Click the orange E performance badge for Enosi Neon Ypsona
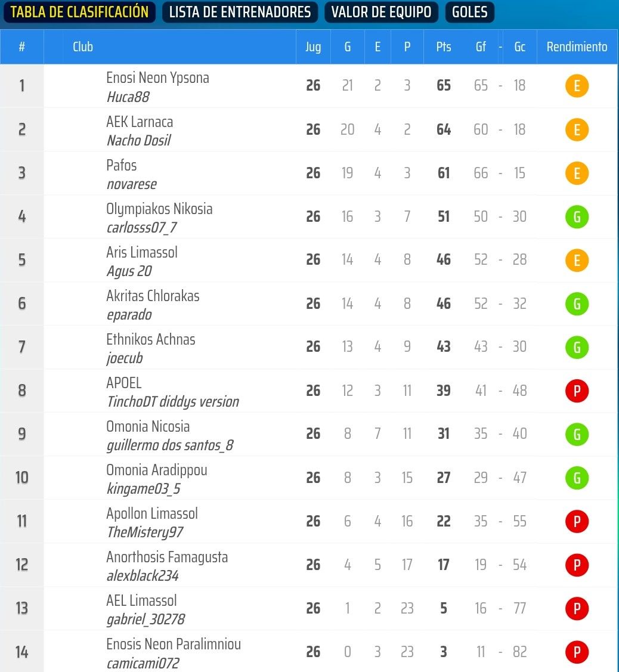 click(577, 86)
